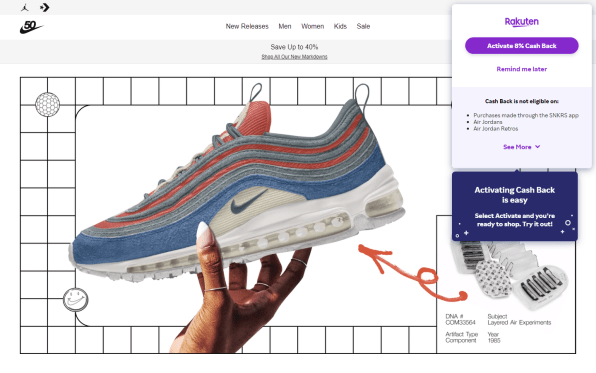
Task: Click the swoosh on the sneaker
Action: [x=249, y=201]
